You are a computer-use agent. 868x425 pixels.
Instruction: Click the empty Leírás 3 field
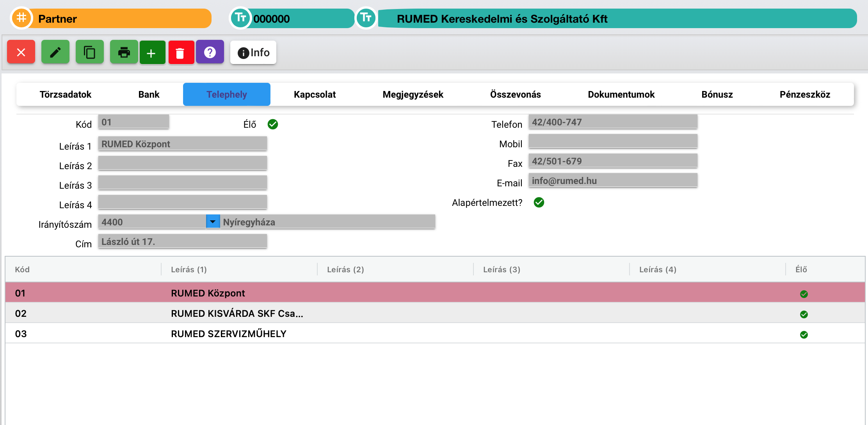click(183, 183)
